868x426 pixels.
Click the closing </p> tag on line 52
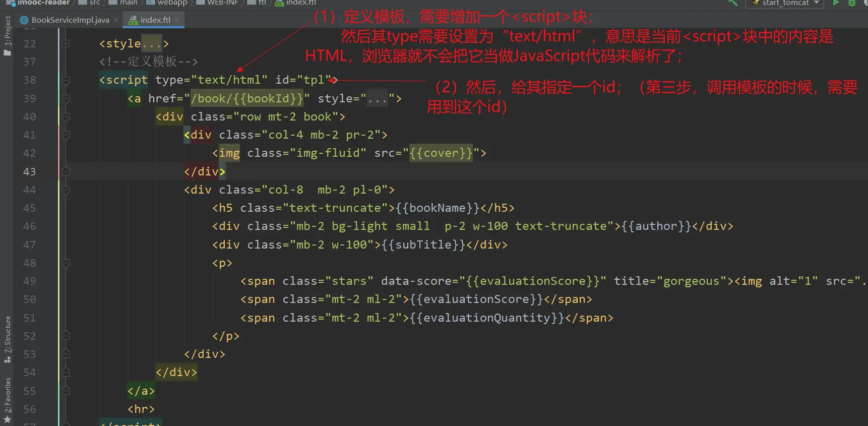(x=226, y=336)
